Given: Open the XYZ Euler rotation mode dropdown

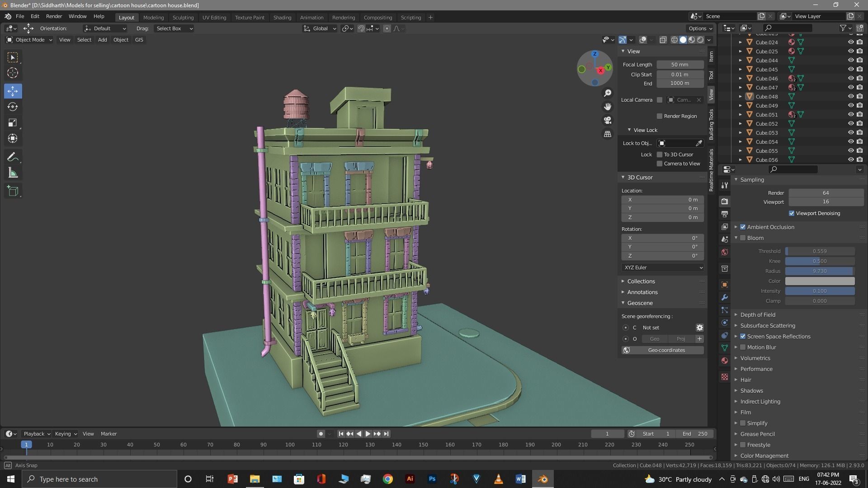Looking at the screenshot, I should click(662, 267).
